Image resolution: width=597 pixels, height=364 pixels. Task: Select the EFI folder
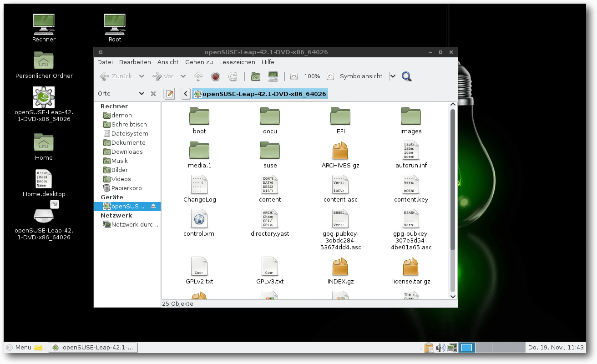click(x=340, y=121)
